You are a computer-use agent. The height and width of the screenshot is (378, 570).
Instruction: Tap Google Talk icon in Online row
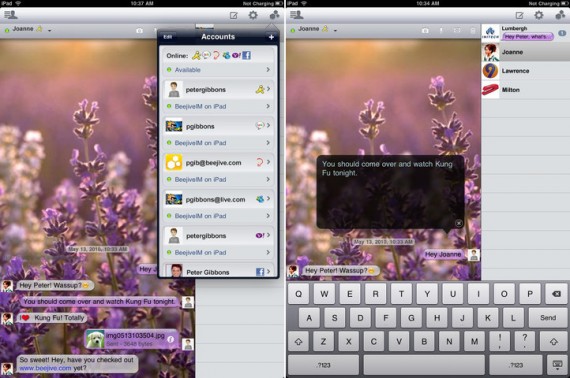(x=206, y=55)
